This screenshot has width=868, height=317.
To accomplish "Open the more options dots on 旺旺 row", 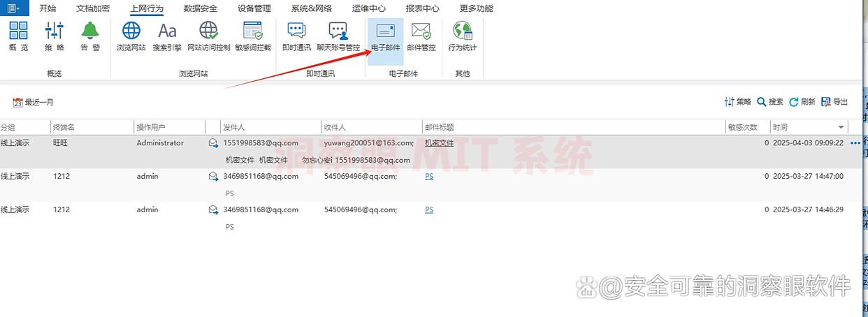I will (855, 143).
